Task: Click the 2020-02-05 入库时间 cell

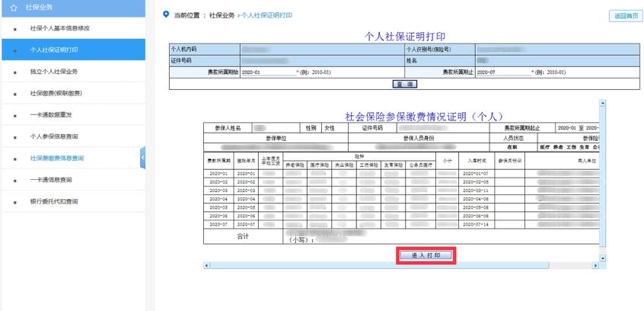Action: coord(476,182)
